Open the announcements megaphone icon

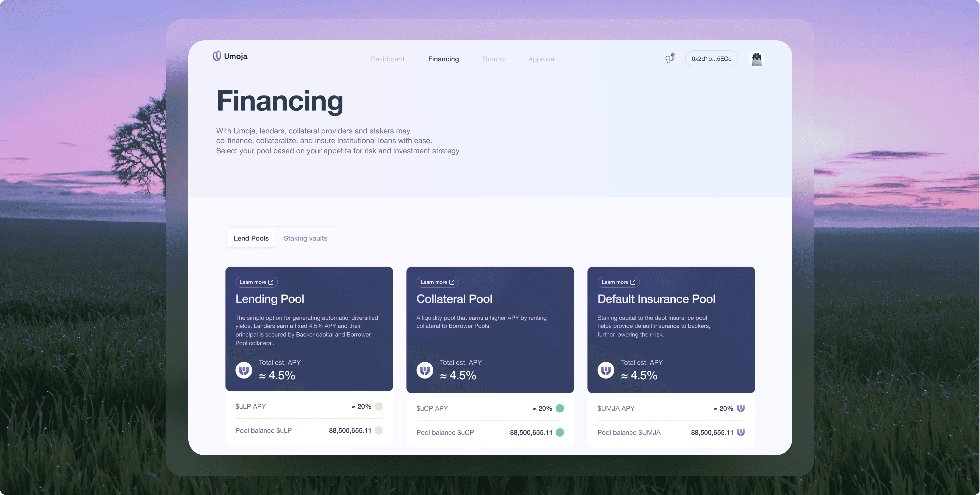coord(669,59)
